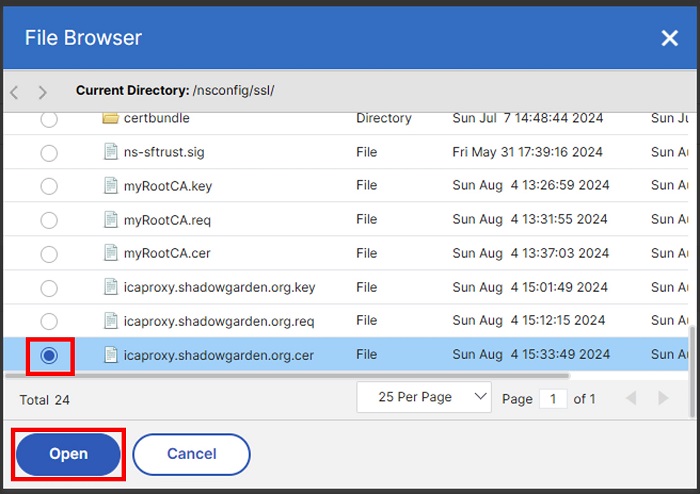Select radio button for icaproxy.shadowgarden.org.cer
The image size is (700, 494).
pyautogui.click(x=48, y=355)
